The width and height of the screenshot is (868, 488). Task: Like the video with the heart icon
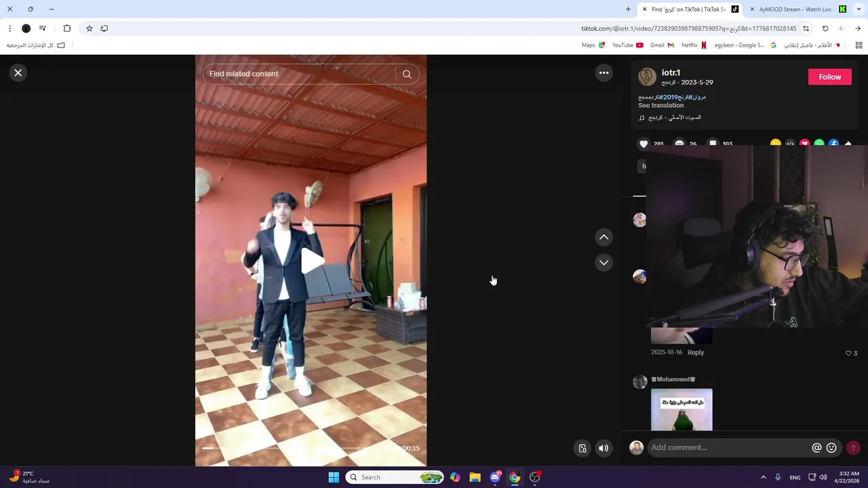[644, 144]
